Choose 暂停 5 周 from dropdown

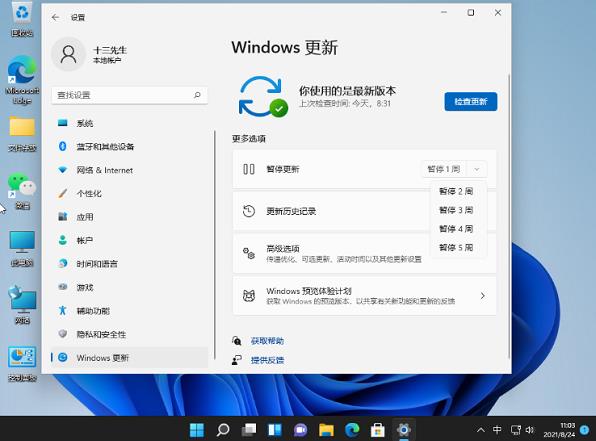click(x=456, y=247)
